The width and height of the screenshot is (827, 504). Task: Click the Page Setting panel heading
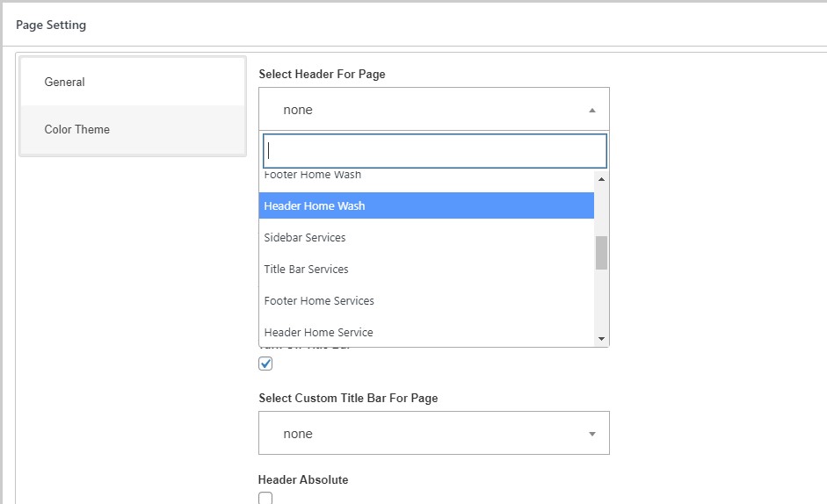tap(51, 25)
